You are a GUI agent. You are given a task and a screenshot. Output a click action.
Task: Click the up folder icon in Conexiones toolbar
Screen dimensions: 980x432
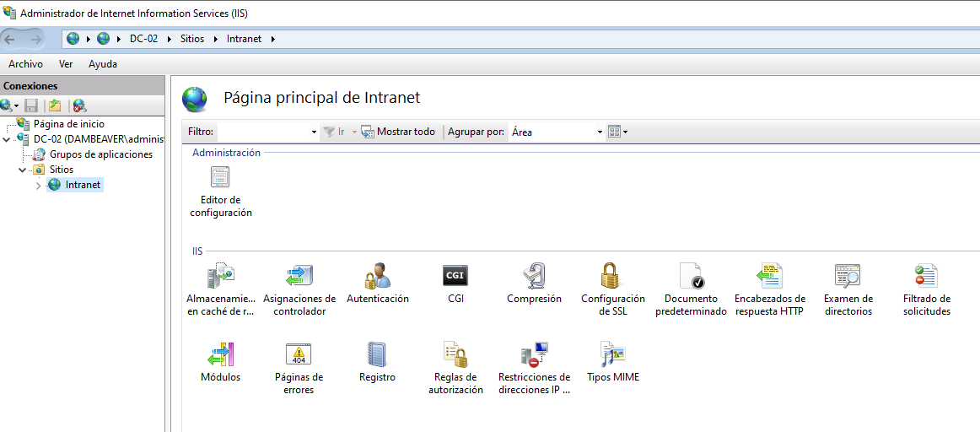[x=55, y=105]
